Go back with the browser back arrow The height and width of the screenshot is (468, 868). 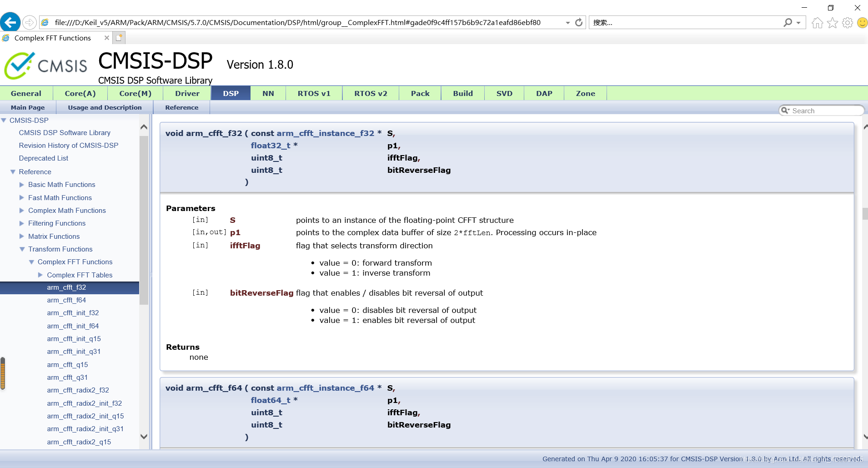pyautogui.click(x=10, y=22)
